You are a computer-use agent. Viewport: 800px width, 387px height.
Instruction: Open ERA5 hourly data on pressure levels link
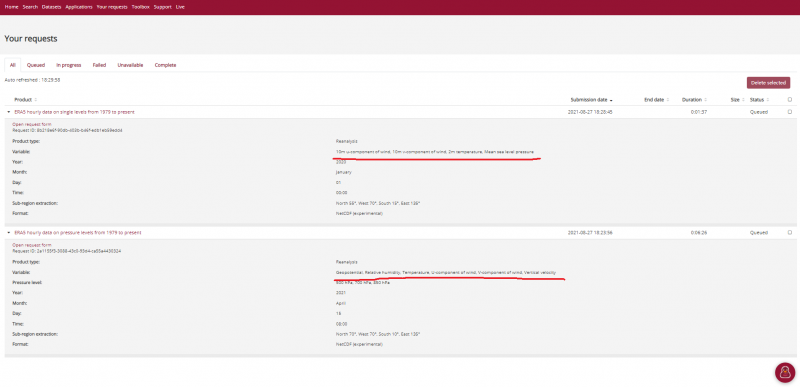pyautogui.click(x=78, y=233)
